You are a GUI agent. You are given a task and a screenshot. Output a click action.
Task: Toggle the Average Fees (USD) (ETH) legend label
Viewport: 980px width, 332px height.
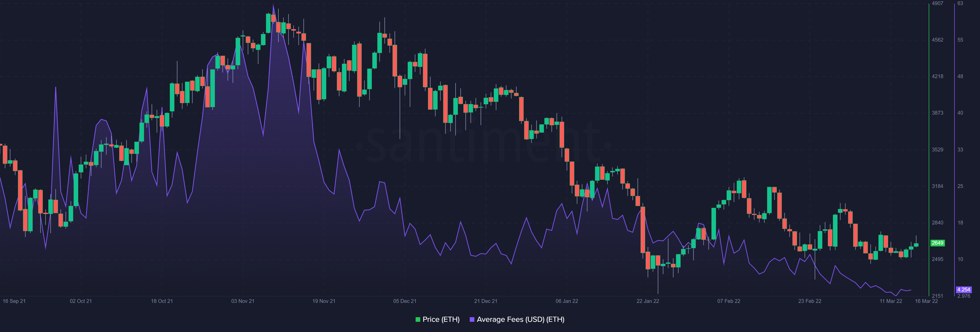click(520, 319)
